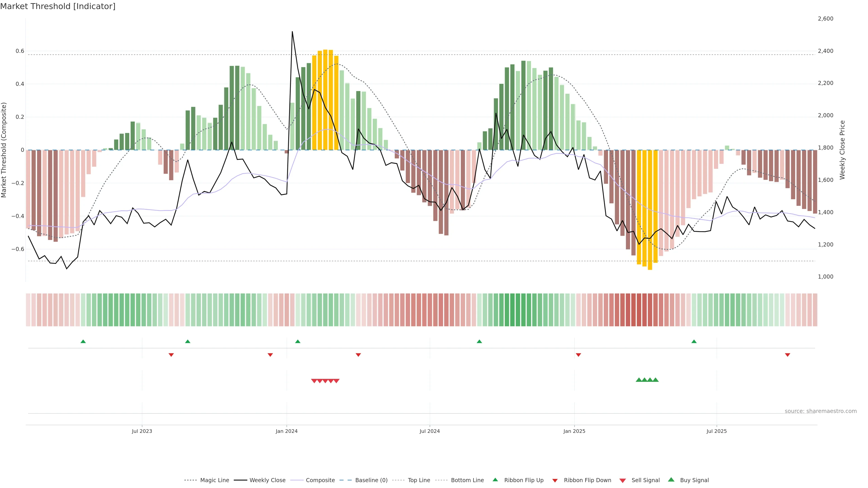Click Buy Signal legend triangle icon
The image size is (868, 488).
pyautogui.click(x=671, y=480)
